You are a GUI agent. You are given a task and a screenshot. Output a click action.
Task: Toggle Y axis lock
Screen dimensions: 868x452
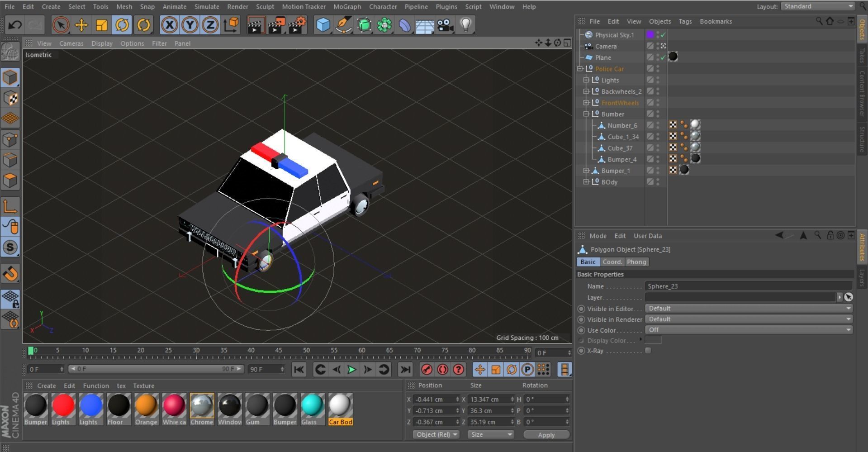point(190,25)
